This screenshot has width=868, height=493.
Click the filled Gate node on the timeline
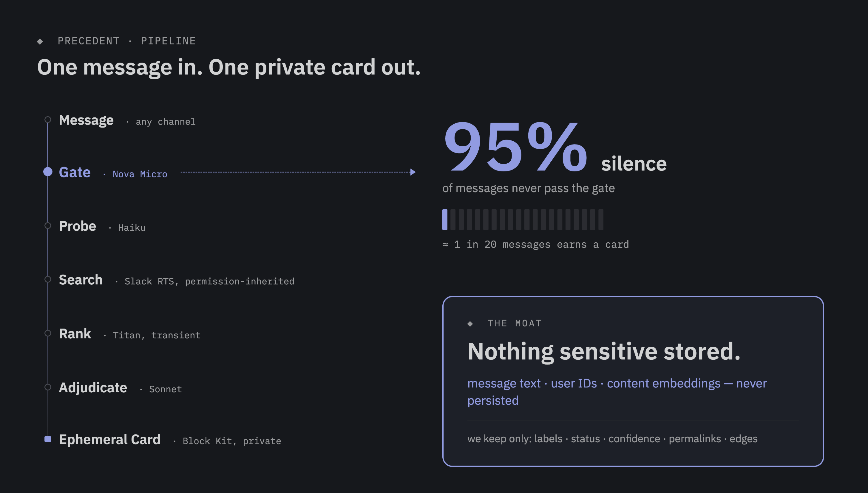(48, 172)
